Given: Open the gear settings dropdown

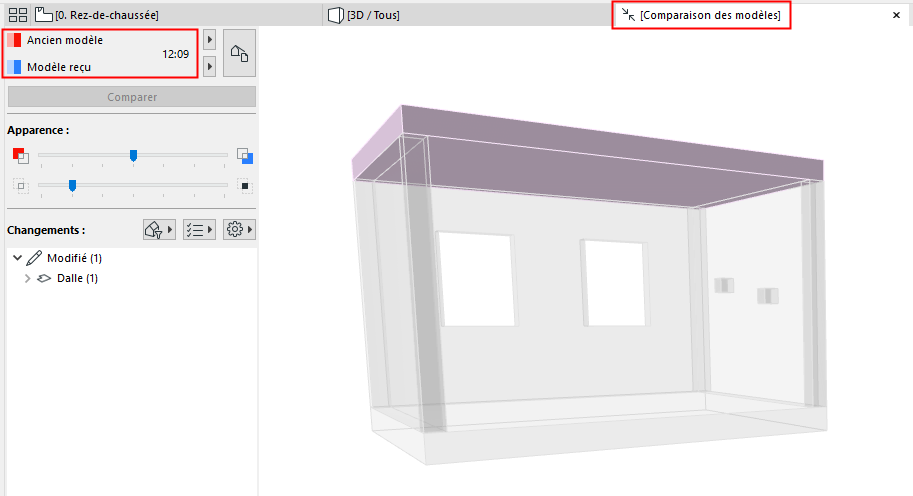Looking at the screenshot, I should tap(239, 229).
